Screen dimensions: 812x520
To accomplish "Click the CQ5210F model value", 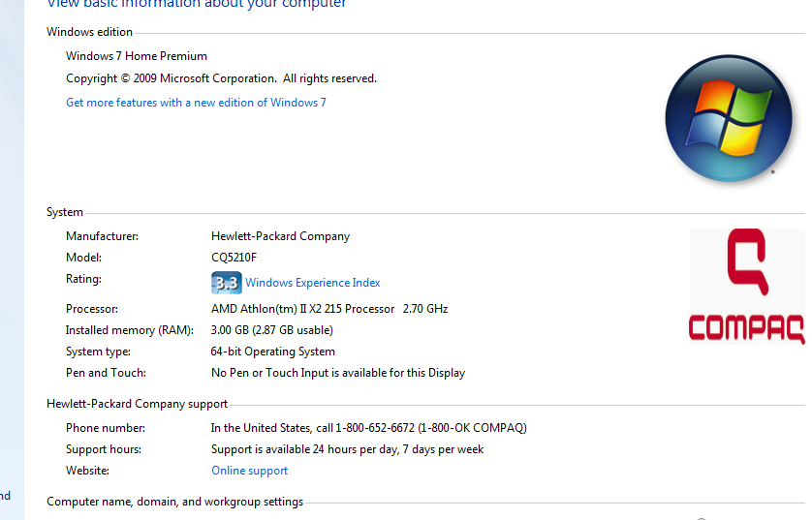I will 234,258.
